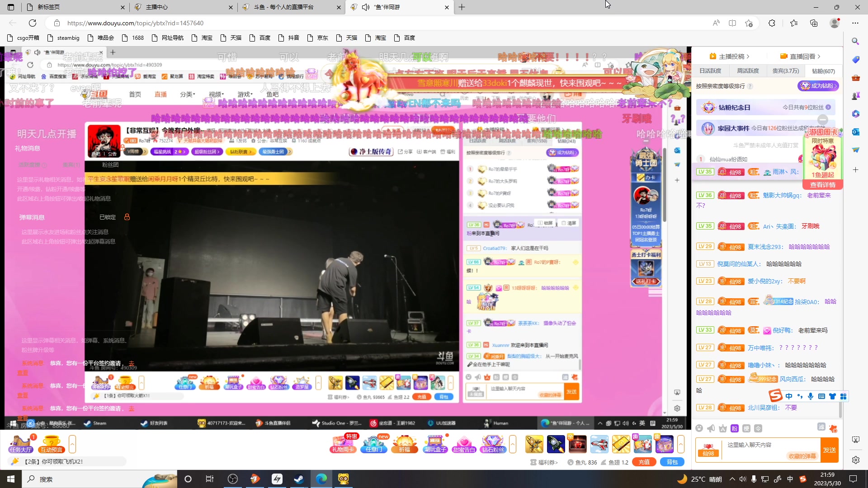Switch to the 贵宾(3.7万) tab
This screenshot has height=488, width=868.
786,71
